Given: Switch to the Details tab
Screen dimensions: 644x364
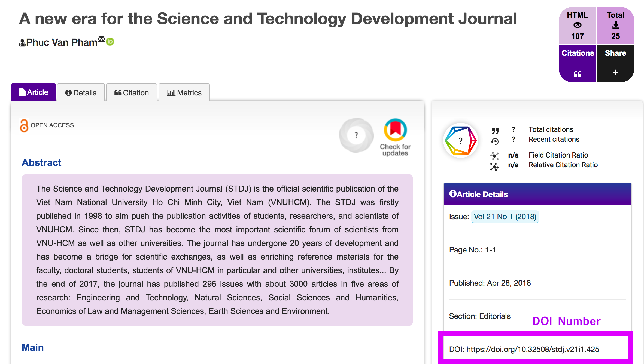Looking at the screenshot, I should pos(81,93).
